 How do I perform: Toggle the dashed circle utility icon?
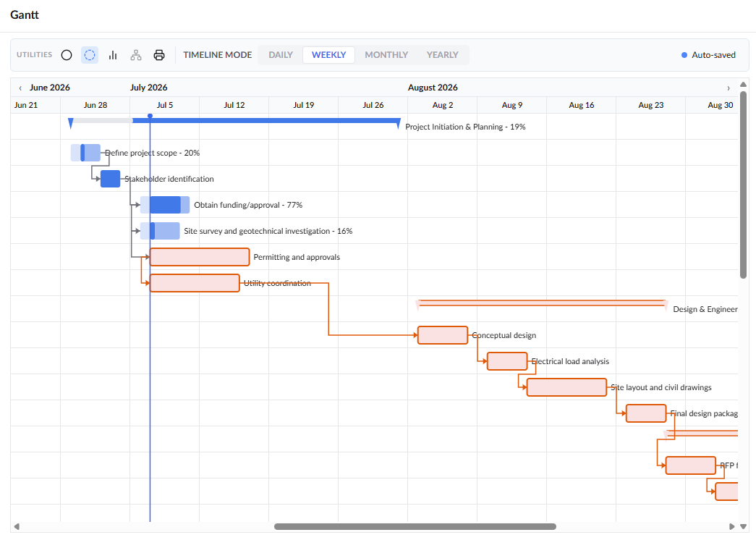tap(90, 55)
